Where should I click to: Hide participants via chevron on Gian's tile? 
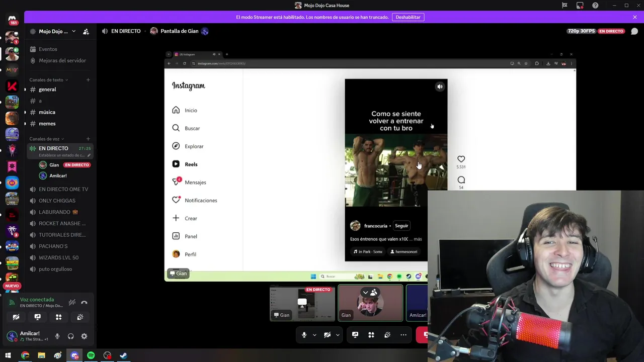click(365, 292)
